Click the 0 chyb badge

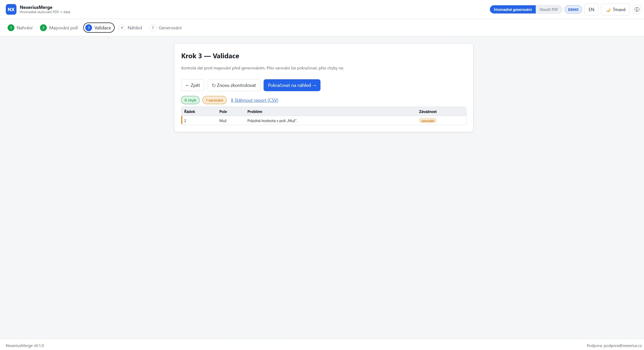point(190,100)
